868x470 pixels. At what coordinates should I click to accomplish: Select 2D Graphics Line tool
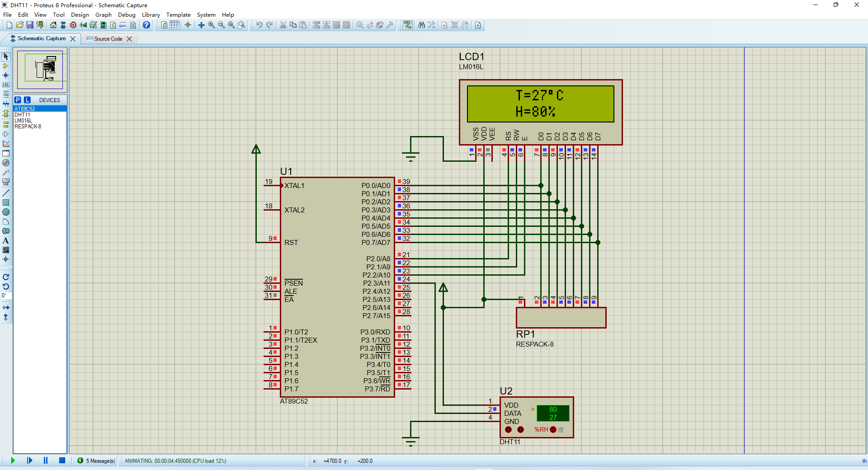pyautogui.click(x=6, y=193)
